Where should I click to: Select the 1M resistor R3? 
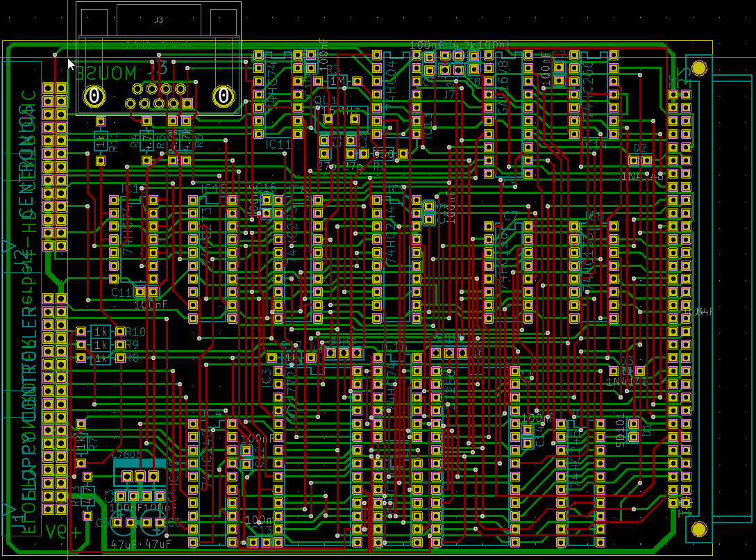[337, 82]
